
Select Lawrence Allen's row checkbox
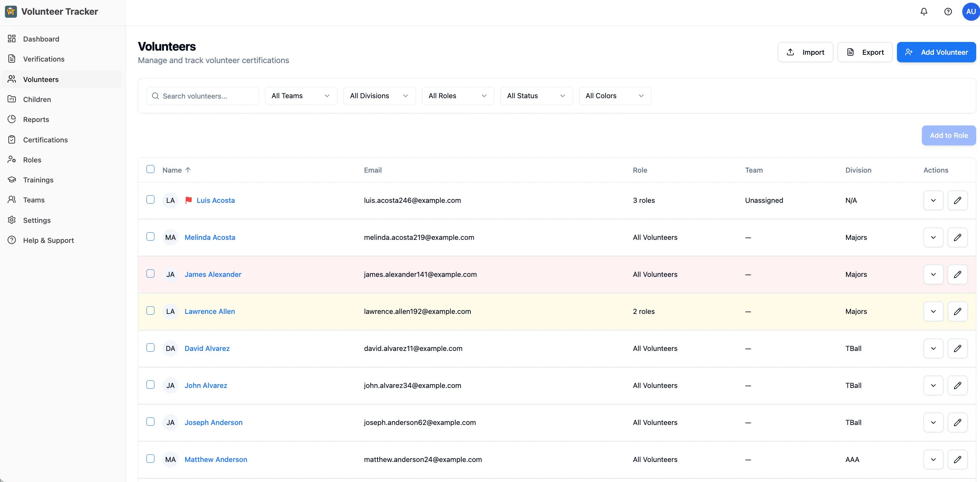[151, 311]
